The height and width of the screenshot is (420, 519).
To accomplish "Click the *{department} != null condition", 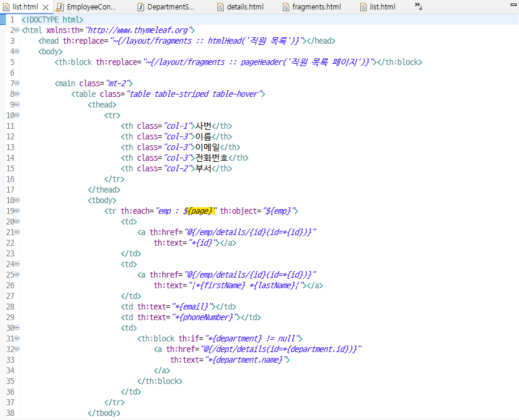I will (252, 338).
